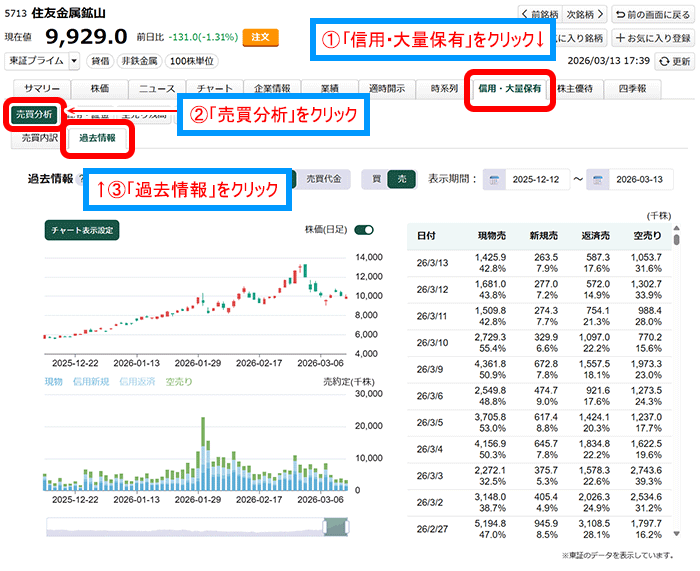Image resolution: width=700 pixels, height=571 pixels.
Task: Click the 100株単位 tag
Action: 192,61
